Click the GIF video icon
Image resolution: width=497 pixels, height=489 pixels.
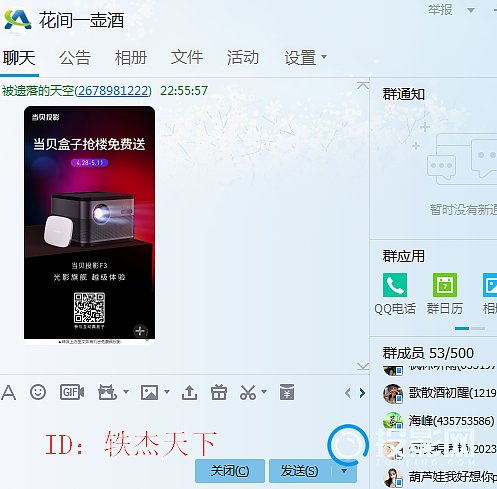pyautogui.click(x=72, y=392)
